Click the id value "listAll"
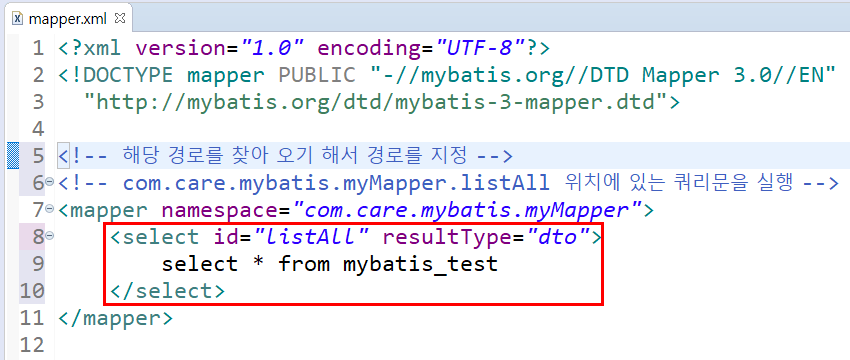Screen dimensions: 850x360 (312, 236)
